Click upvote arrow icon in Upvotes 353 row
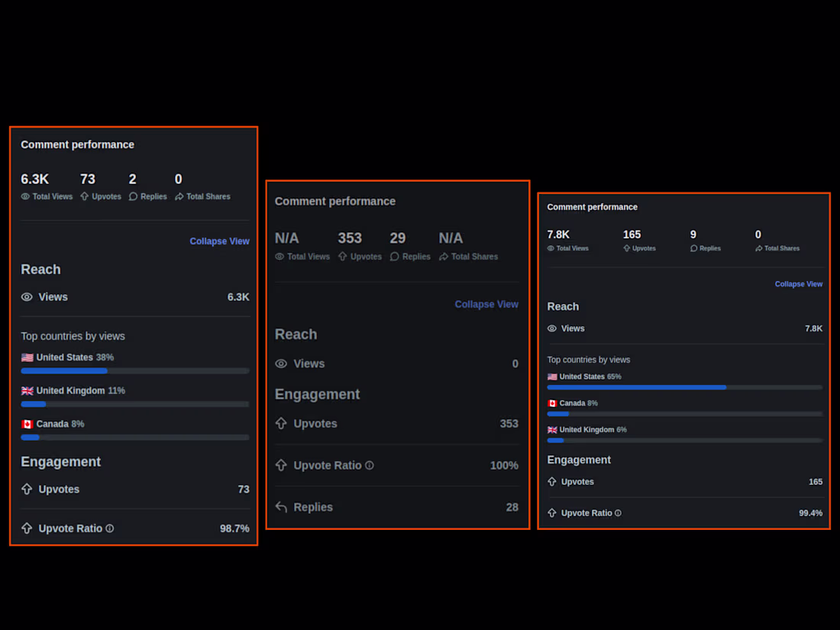This screenshot has width=840, height=630. [x=281, y=423]
